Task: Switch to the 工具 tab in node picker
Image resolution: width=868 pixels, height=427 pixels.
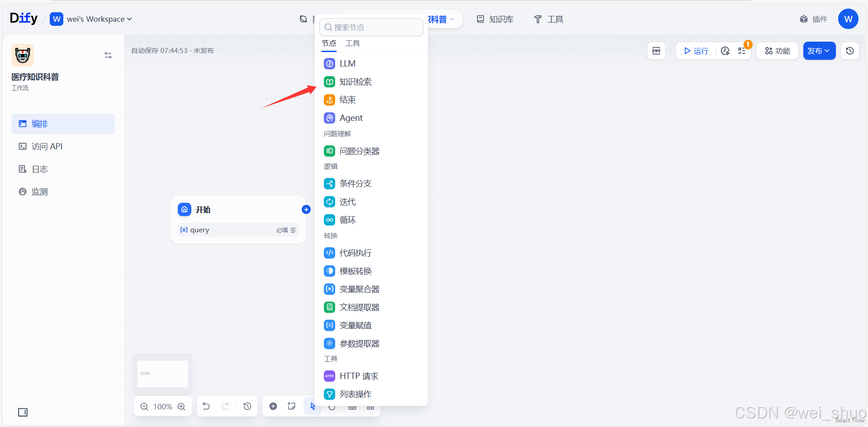Action: pyautogui.click(x=352, y=43)
